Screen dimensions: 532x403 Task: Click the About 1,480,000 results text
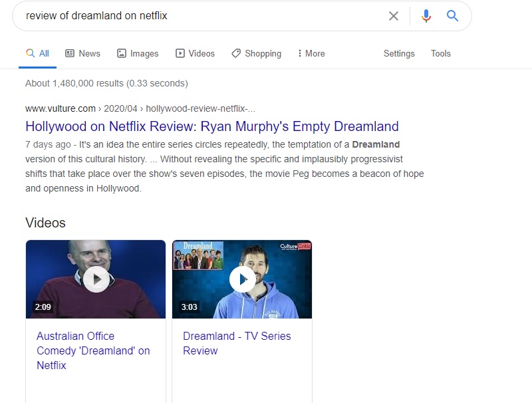(106, 83)
